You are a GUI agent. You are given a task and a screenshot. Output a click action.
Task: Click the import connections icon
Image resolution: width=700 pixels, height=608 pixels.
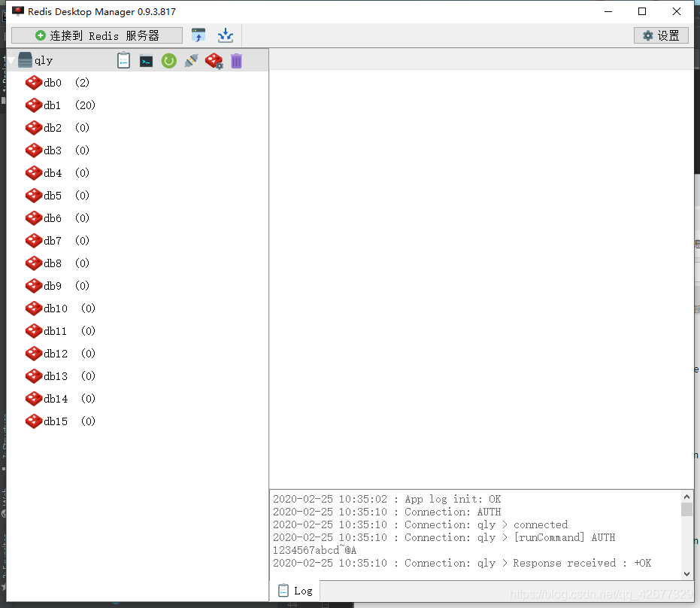[198, 35]
